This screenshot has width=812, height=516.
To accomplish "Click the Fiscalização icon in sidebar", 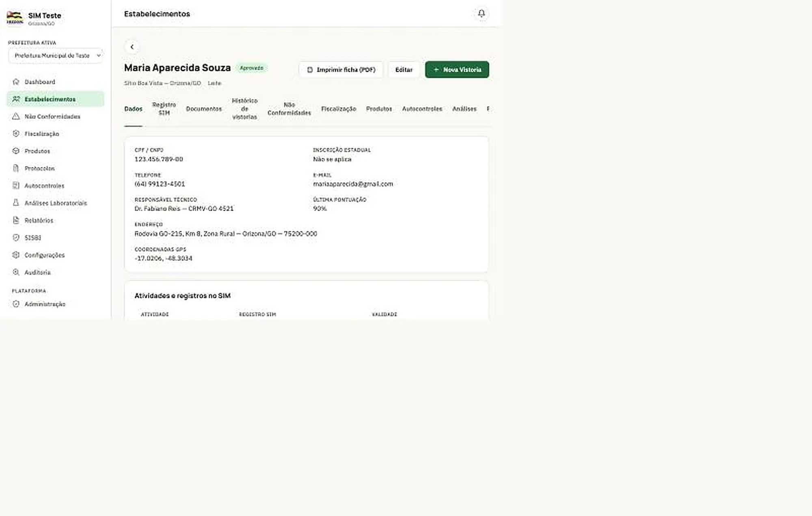I will (x=16, y=133).
